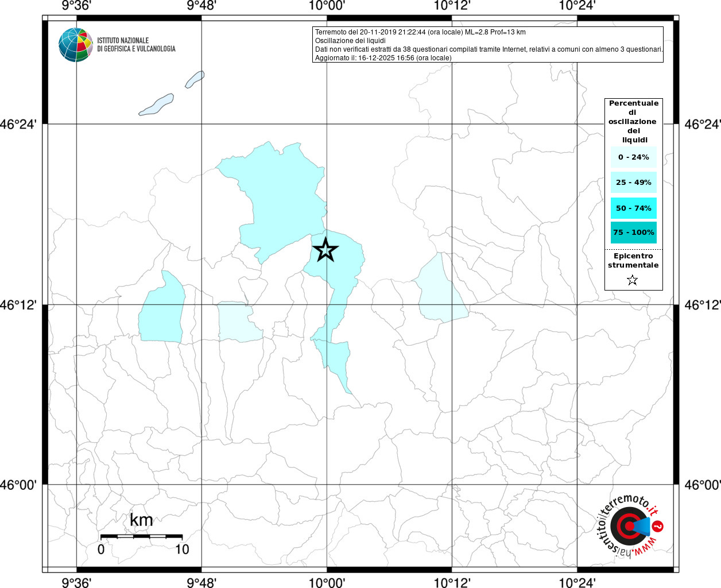This screenshot has width=721, height=588.
Task: Click the right axis label 46°24'
Action: click(x=703, y=124)
